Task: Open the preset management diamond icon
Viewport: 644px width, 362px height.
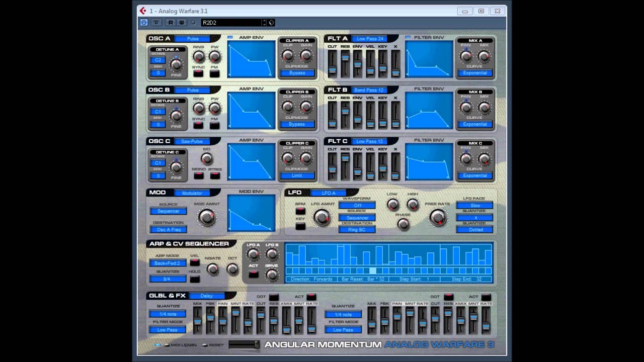Action: tap(271, 23)
